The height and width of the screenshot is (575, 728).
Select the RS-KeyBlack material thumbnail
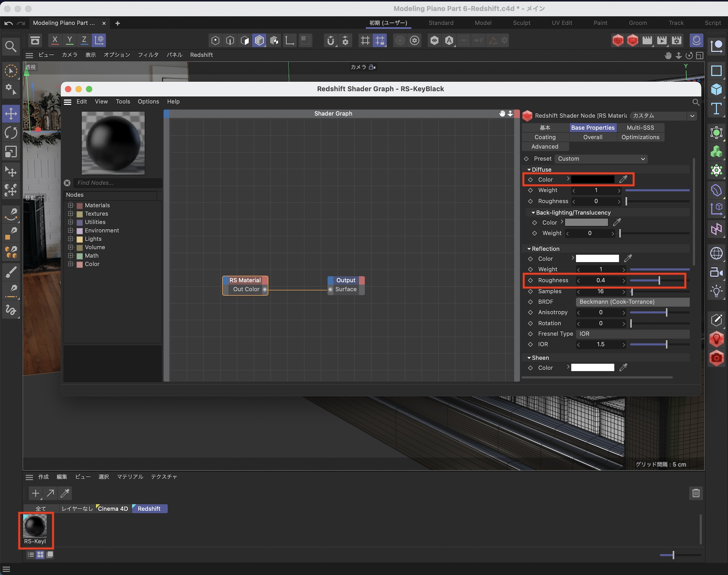(x=35, y=526)
